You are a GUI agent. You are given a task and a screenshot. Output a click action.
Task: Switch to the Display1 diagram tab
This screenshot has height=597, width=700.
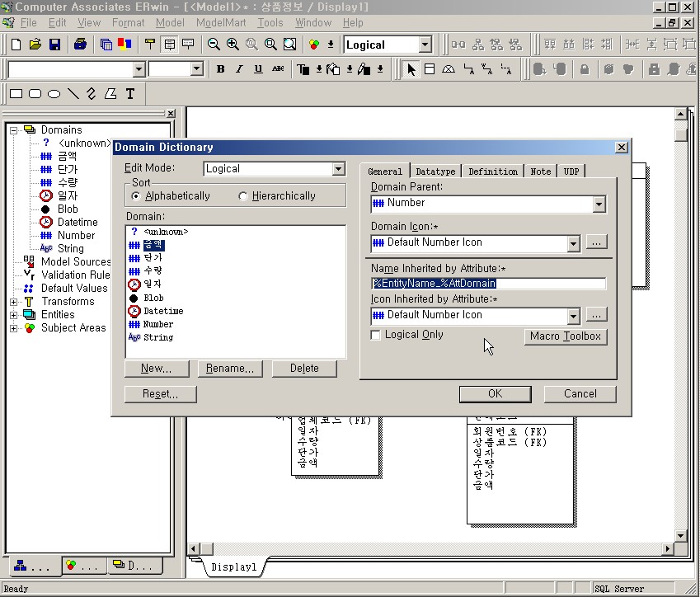click(x=234, y=567)
